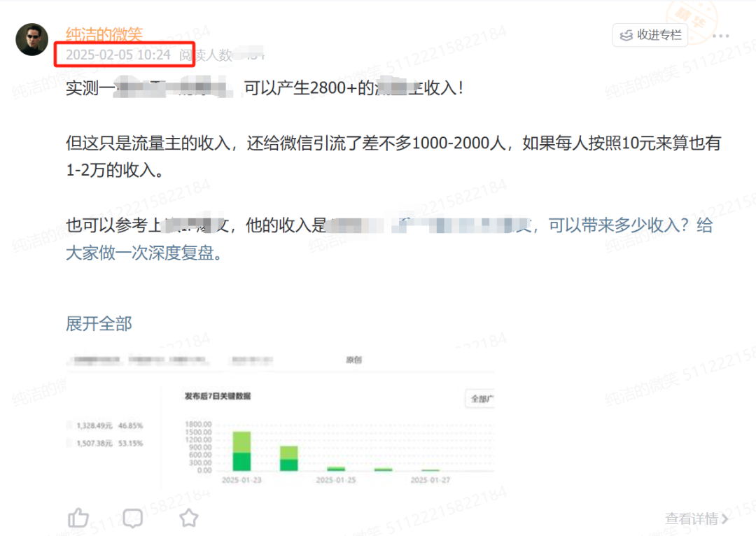The image size is (756, 536).
Task: Open the comment bubble icon
Action: [x=132, y=519]
